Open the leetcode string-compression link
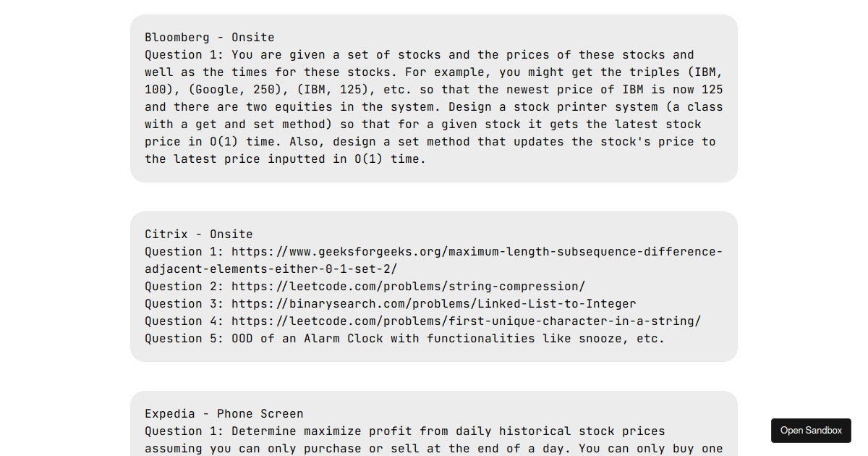 pyautogui.click(x=408, y=287)
